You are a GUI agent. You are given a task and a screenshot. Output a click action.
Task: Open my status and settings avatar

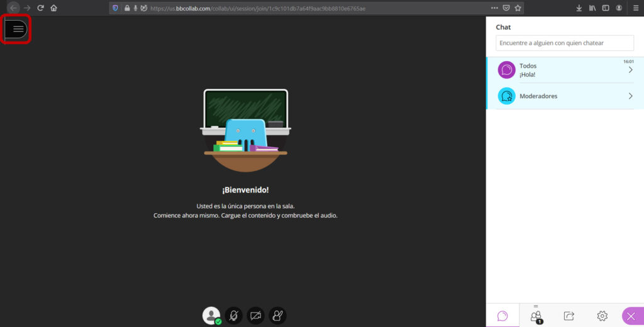tap(211, 316)
